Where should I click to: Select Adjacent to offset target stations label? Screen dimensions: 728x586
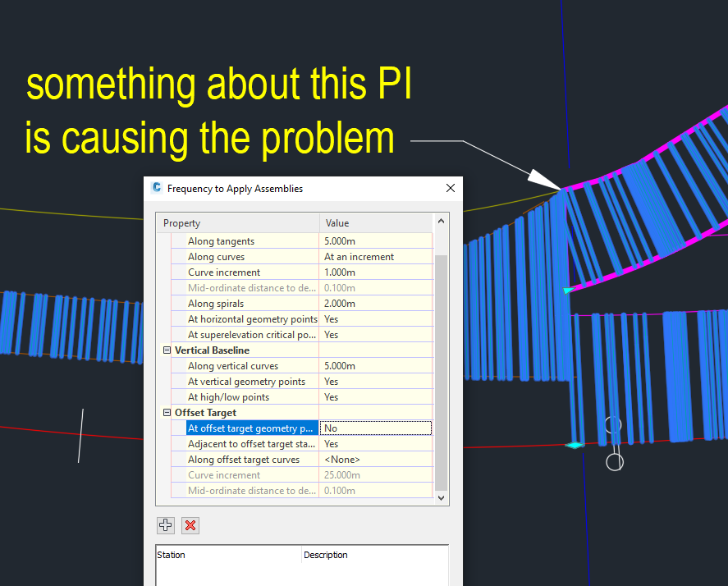pyautogui.click(x=251, y=444)
